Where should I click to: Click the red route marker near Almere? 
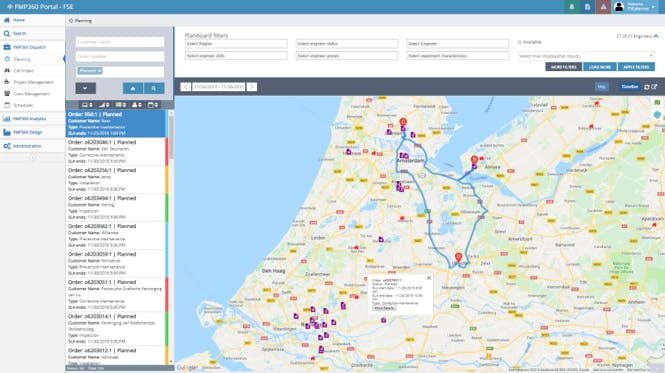coord(474,160)
